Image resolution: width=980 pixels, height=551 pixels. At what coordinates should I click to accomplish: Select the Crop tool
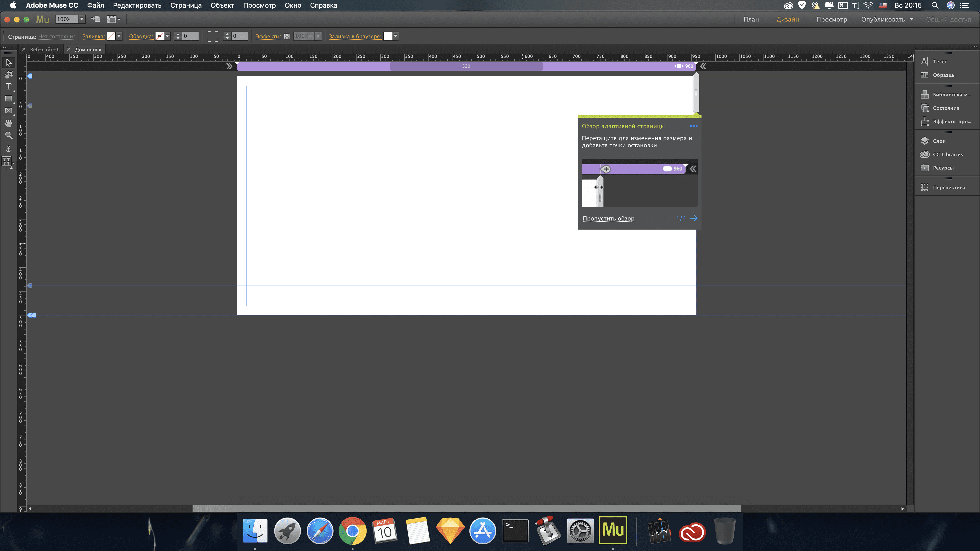pyautogui.click(x=8, y=75)
